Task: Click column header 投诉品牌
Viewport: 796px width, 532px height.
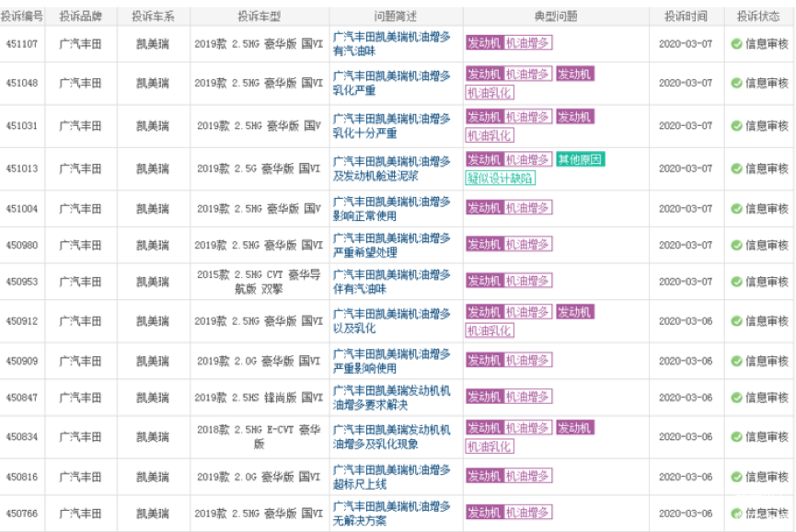Action: 80,17
